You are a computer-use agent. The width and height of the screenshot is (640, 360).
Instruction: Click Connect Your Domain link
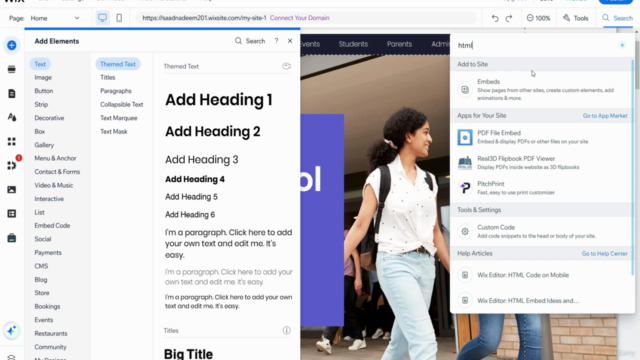point(300,18)
